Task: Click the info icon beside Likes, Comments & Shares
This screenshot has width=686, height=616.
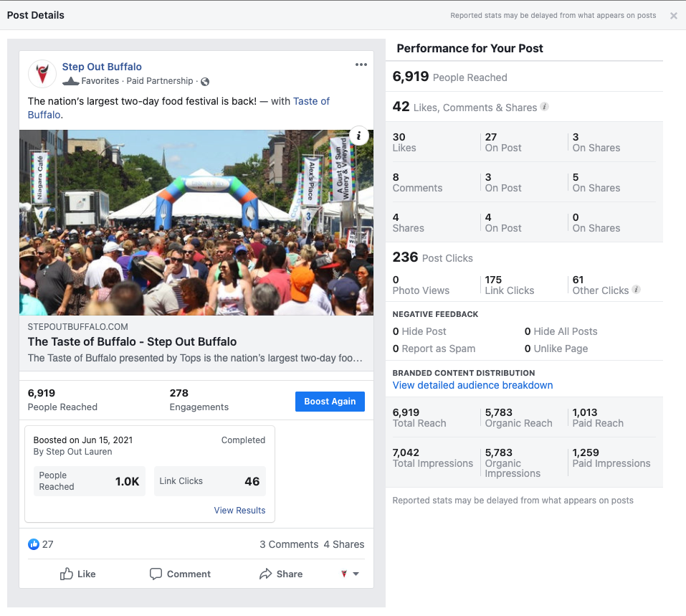Action: point(544,106)
